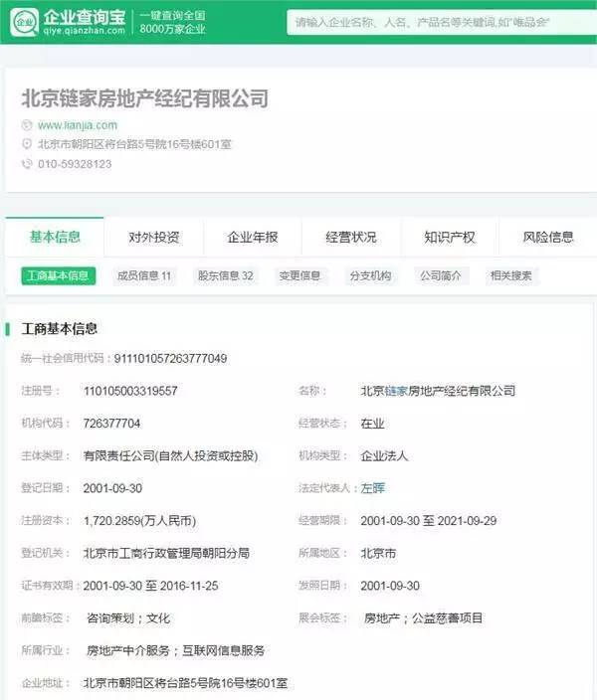Click the 所属地区 value 北京市
The image size is (597, 700).
[378, 553]
